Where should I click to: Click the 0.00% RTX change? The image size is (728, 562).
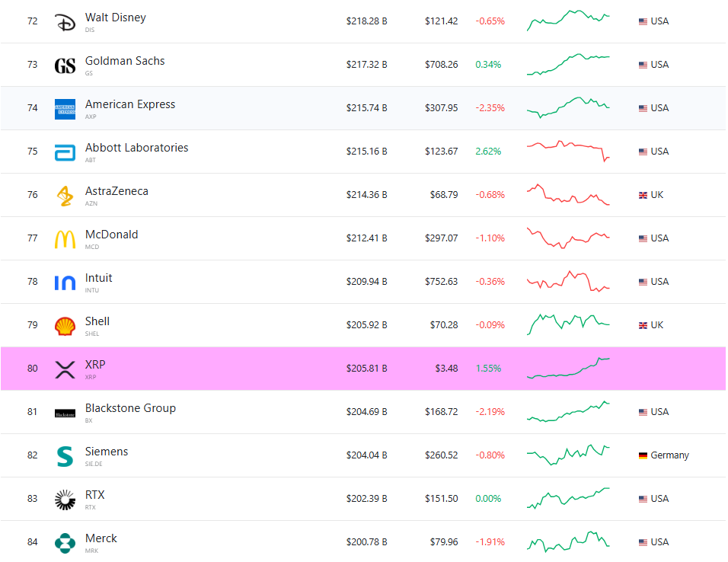coord(488,499)
